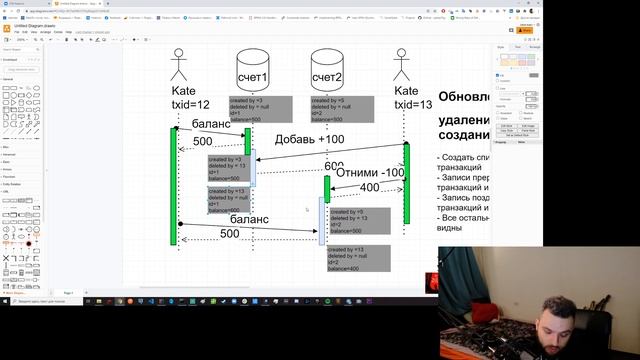The image size is (640, 360).
Task: Expand the Misc shapes section
Action: [x=6, y=147]
